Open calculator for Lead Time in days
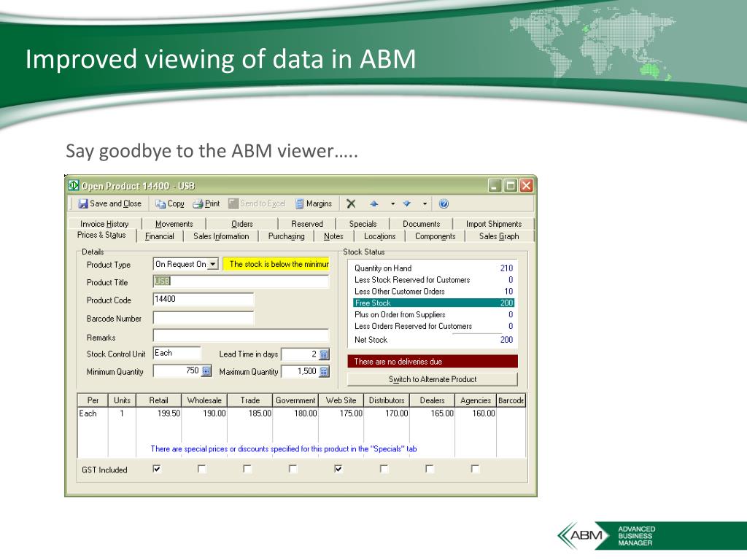 point(324,354)
